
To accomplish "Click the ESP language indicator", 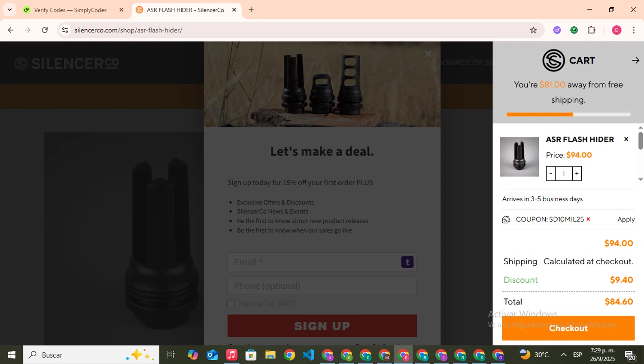I will [x=577, y=355].
